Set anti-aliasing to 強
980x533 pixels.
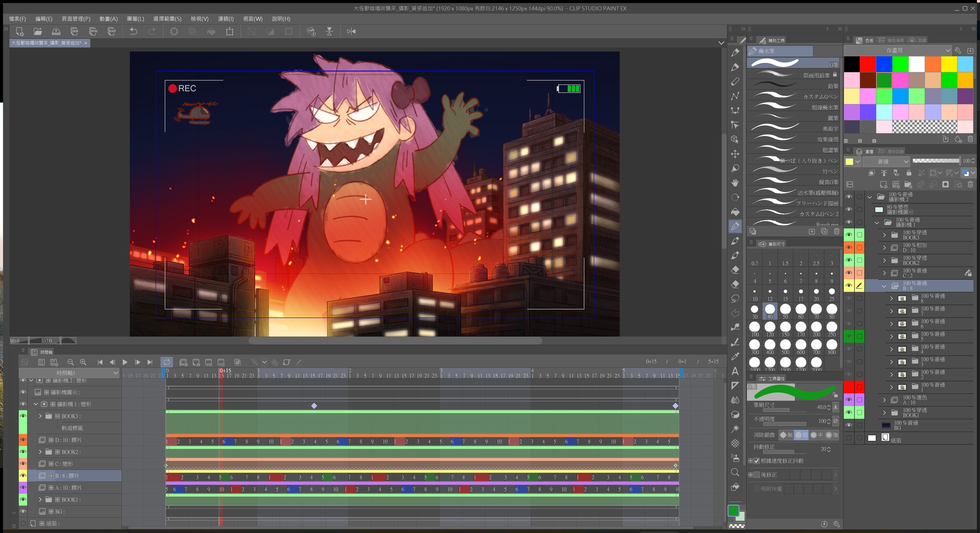[x=832, y=435]
